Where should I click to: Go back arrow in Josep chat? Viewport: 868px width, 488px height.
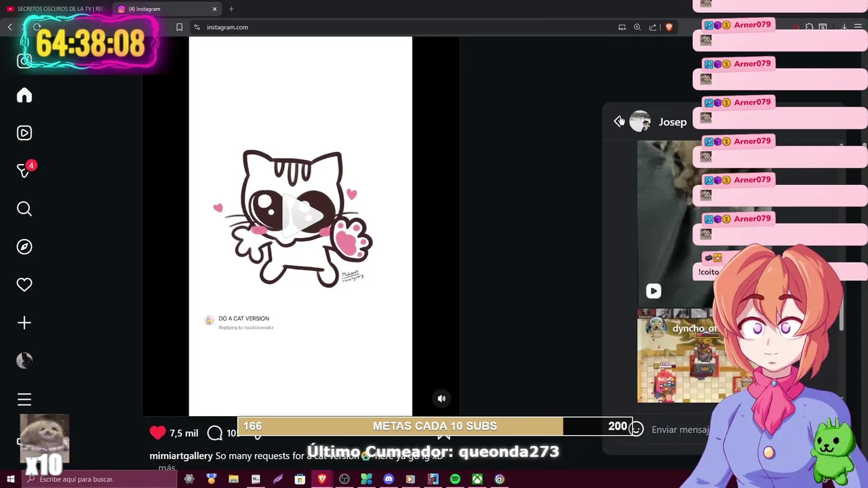(619, 121)
